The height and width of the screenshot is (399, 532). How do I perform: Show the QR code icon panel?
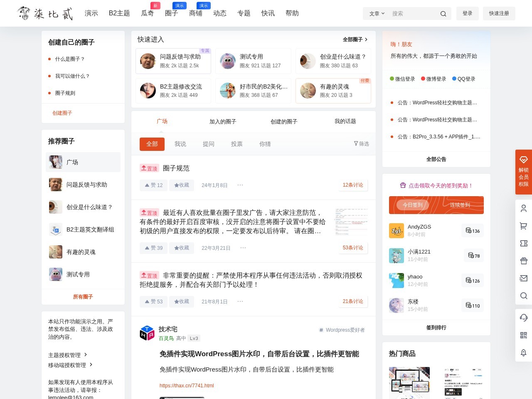(523, 335)
